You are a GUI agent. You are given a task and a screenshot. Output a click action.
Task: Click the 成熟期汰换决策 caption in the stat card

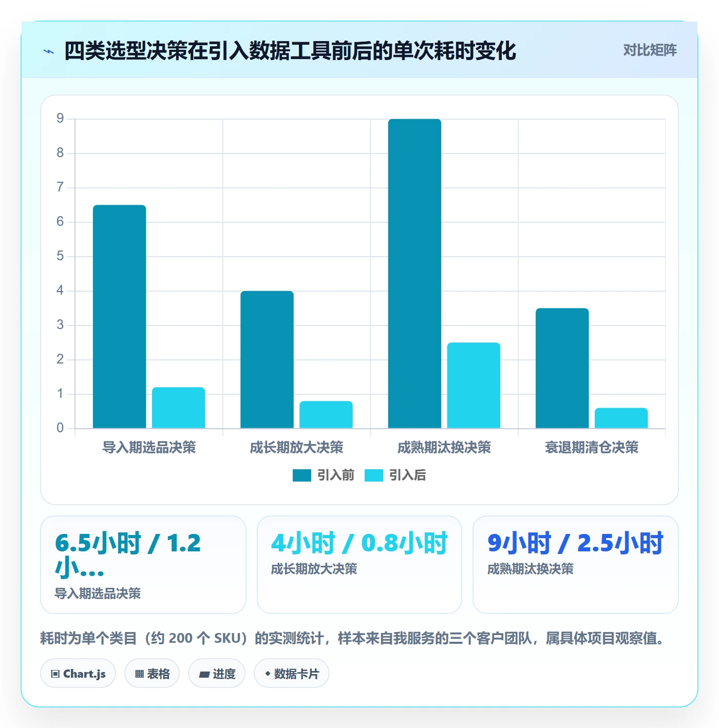(530, 569)
